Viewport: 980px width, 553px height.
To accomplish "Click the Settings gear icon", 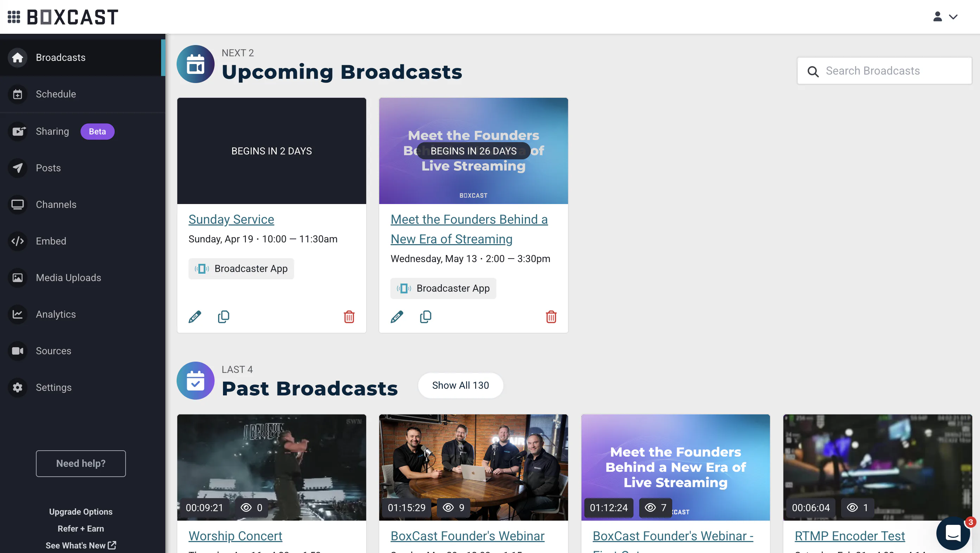I will (18, 387).
